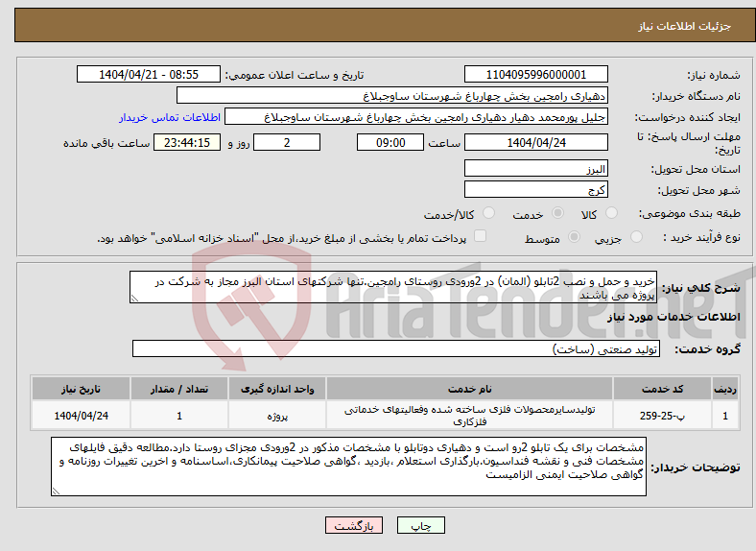This screenshot has height=551, width=756.
Task: Select the کالا radio button
Action: click(x=611, y=213)
